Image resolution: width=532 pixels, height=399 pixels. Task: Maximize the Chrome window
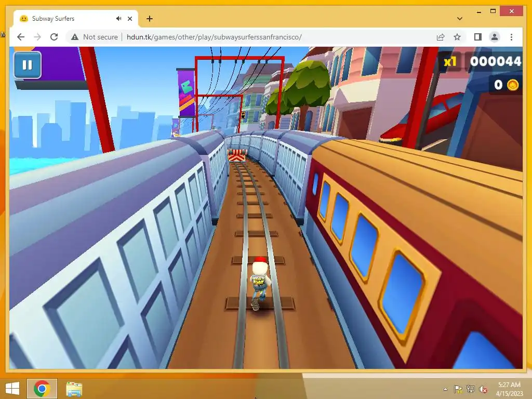pyautogui.click(x=493, y=11)
